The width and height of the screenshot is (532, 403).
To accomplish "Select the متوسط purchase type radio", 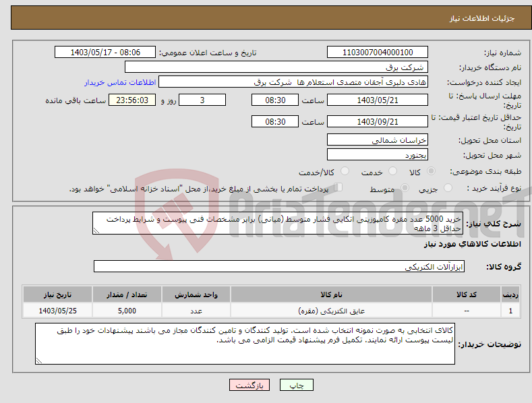I will pos(405,187).
